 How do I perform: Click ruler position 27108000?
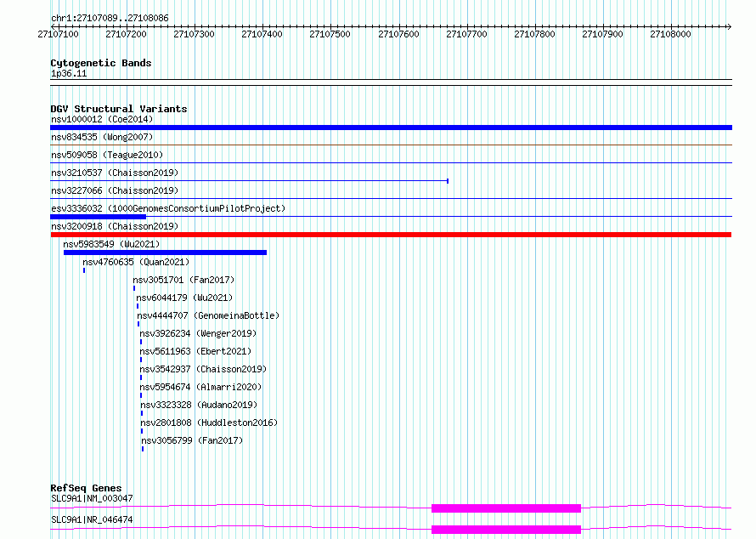pyautogui.click(x=671, y=34)
